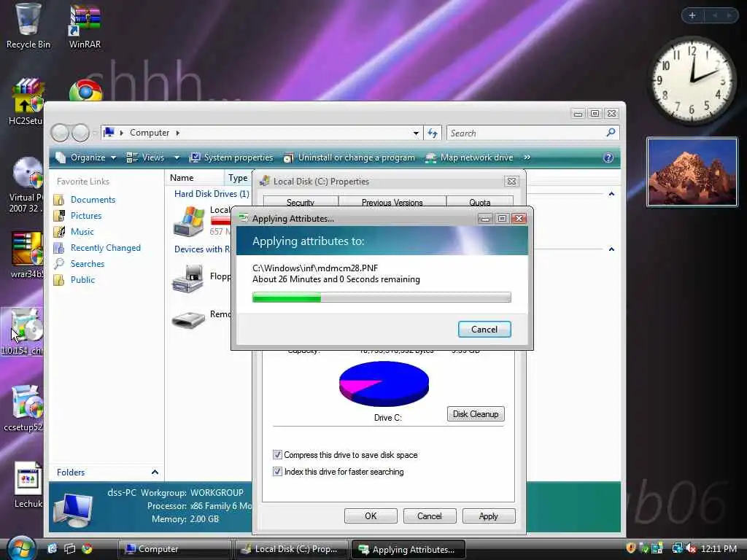Click the refresh button beside address bar
Screen dimensions: 747x560
point(433,133)
